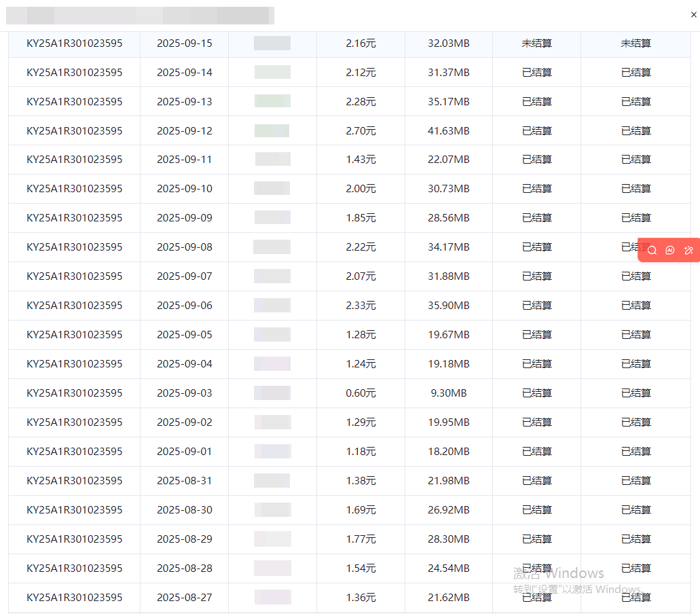The image size is (700, 614).
Task: Select 19.18MB traffic value
Action: point(449,364)
